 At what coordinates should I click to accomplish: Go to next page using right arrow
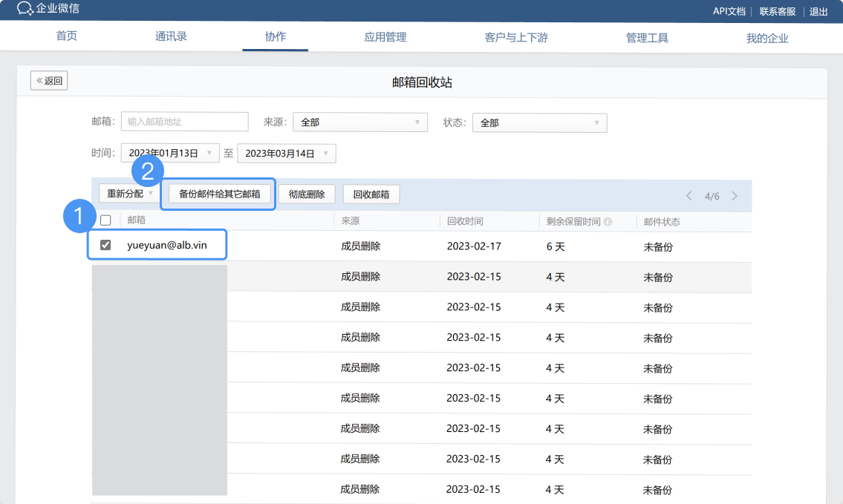[735, 195]
